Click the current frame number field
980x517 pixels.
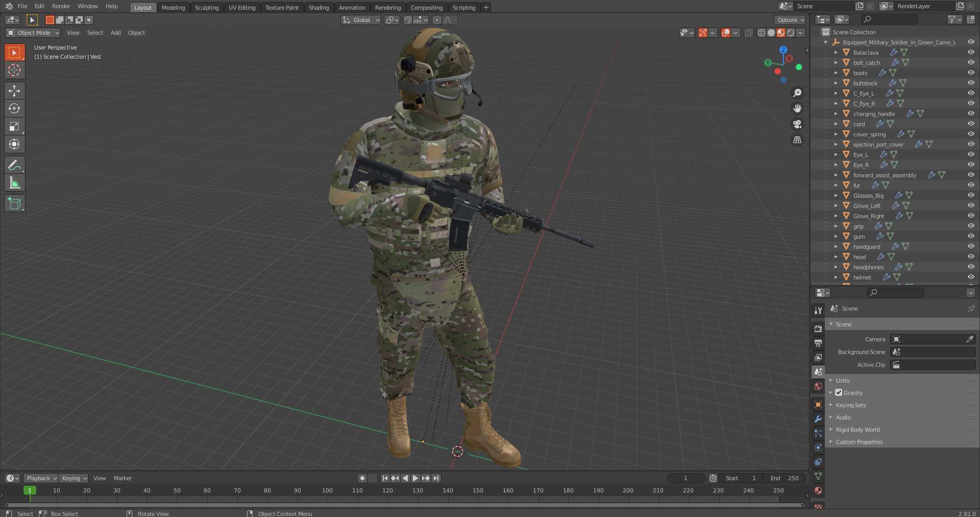685,478
